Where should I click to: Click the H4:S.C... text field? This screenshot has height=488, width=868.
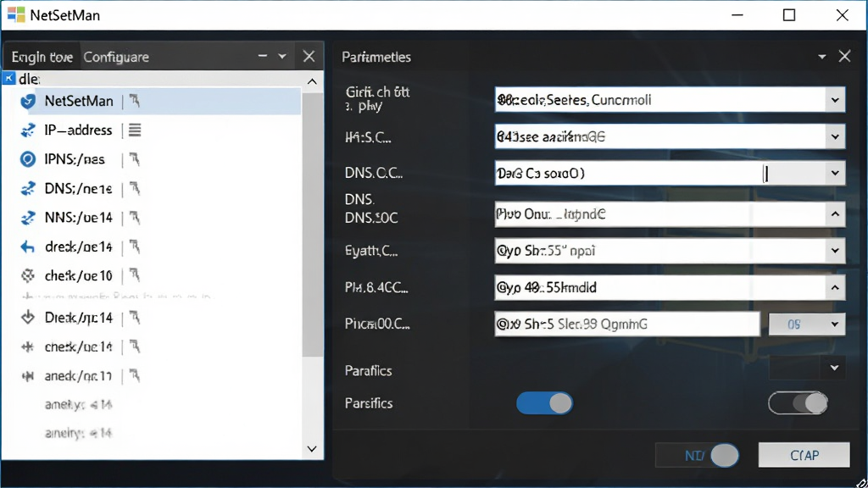(660, 136)
